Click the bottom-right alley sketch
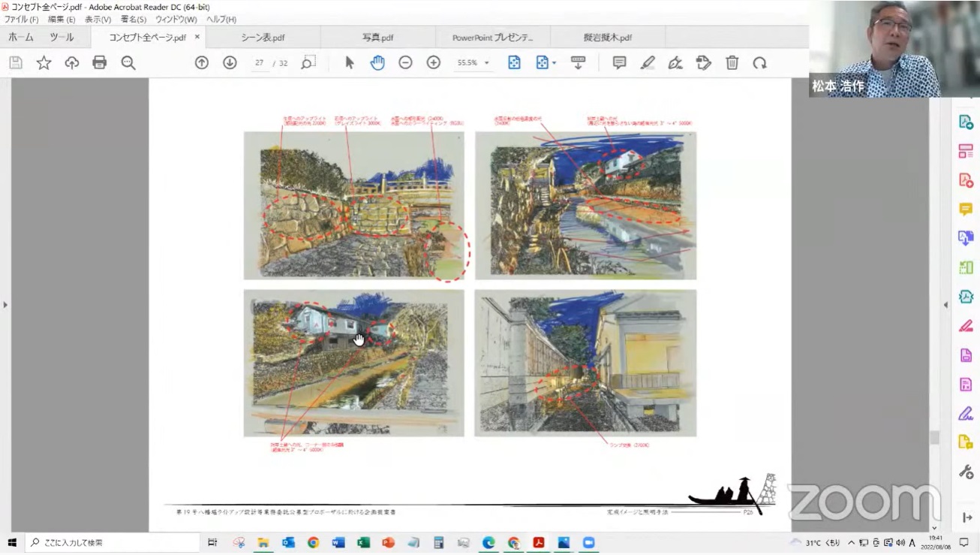The width and height of the screenshot is (980, 555). point(585,363)
